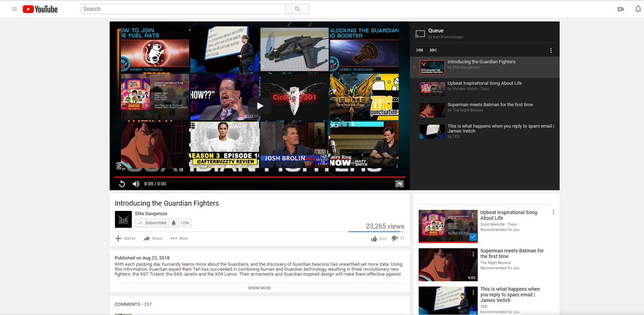Viewport: 644px width, 315px height.
Task: Click the Queue by Ken Fromchicago heading
Action: click(445, 33)
